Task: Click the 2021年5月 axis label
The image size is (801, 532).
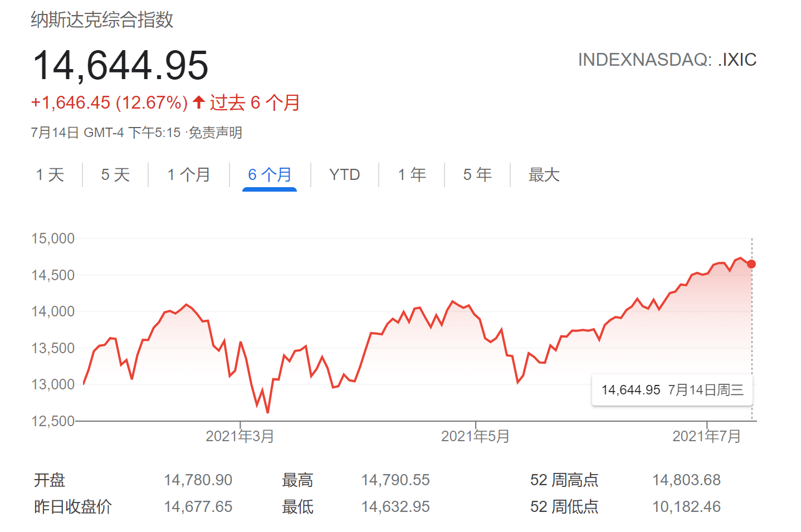Action: click(475, 436)
